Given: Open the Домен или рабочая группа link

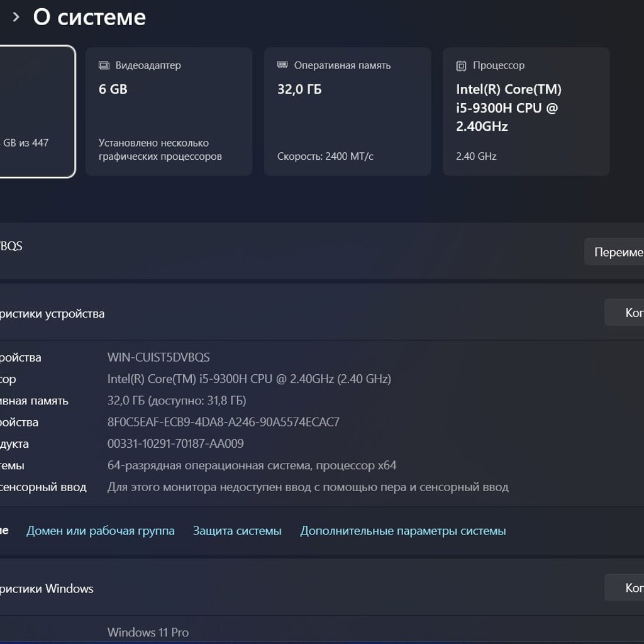Looking at the screenshot, I should pyautogui.click(x=101, y=531).
